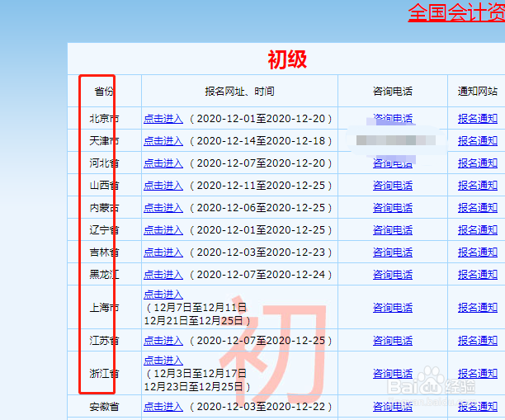505x420 pixels.
Task: Select the 上海市 province cell
Action: [104, 308]
